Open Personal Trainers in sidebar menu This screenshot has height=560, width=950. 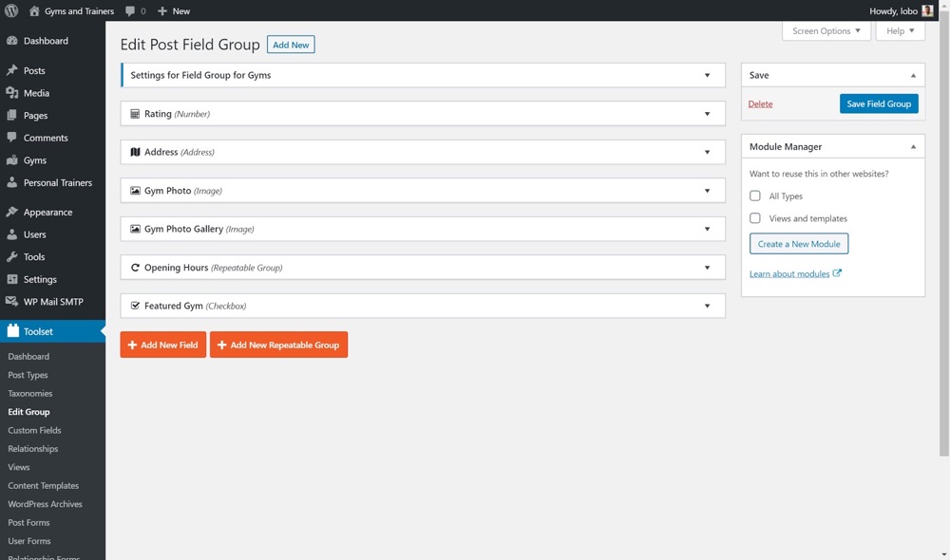pos(57,182)
